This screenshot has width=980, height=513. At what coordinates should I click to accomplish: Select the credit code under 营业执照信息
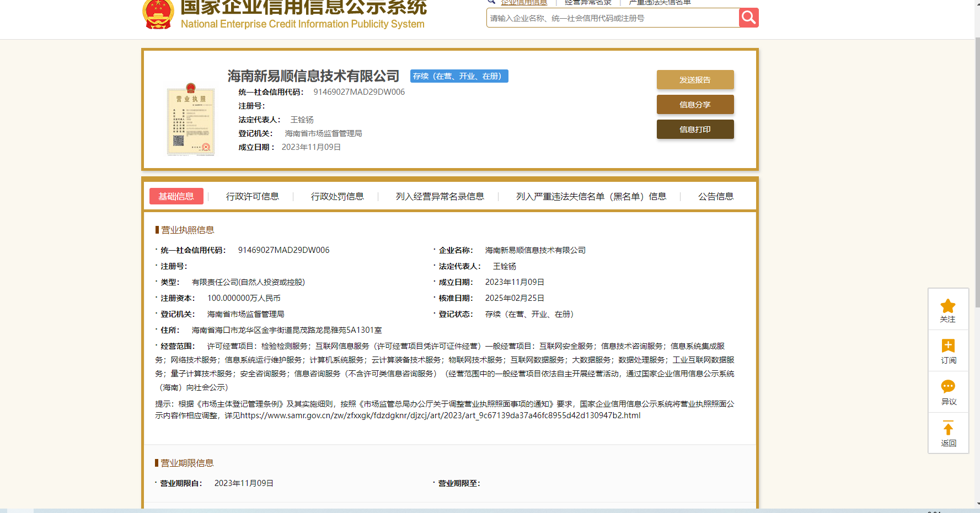[x=283, y=250]
